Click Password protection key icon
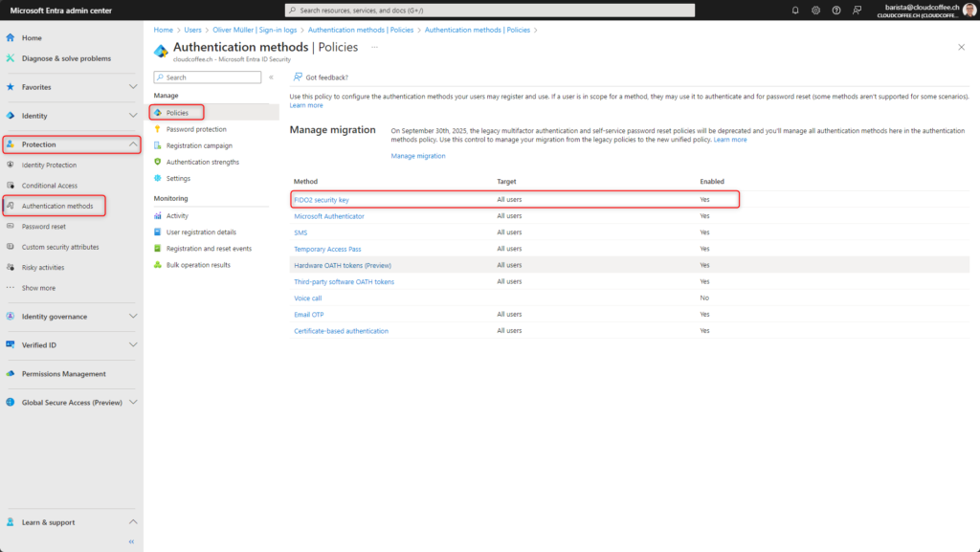This screenshot has height=552, width=980. pyautogui.click(x=158, y=129)
